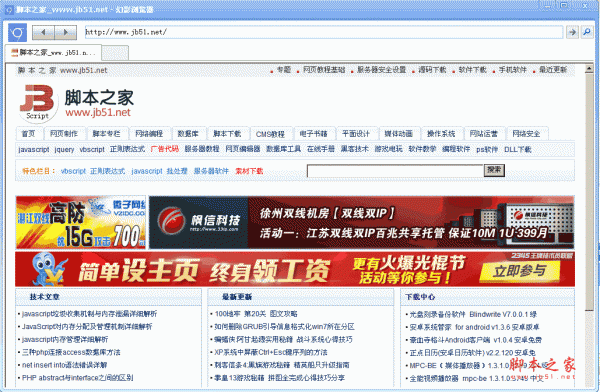
Task: Click the vertical scrollbar thumb
Action: coord(589,193)
